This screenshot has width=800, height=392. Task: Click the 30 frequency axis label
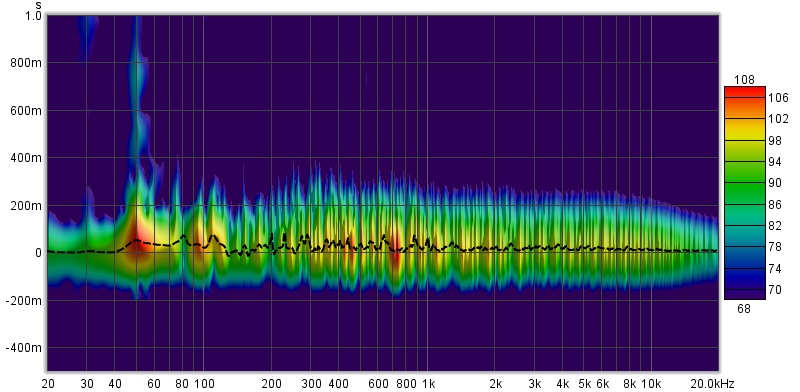point(87,384)
